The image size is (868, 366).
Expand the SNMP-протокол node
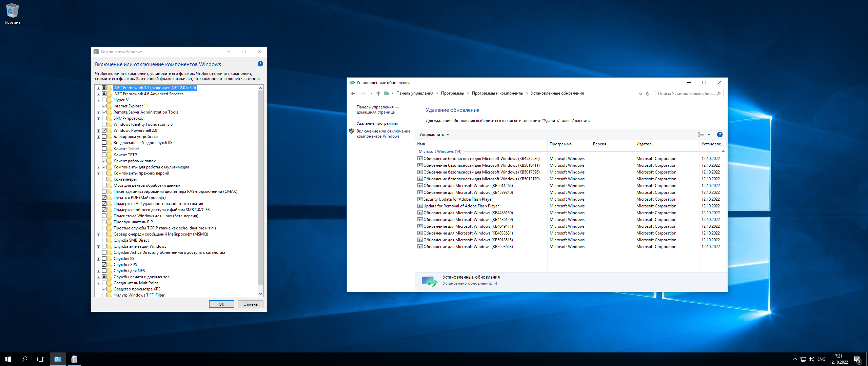(x=98, y=119)
